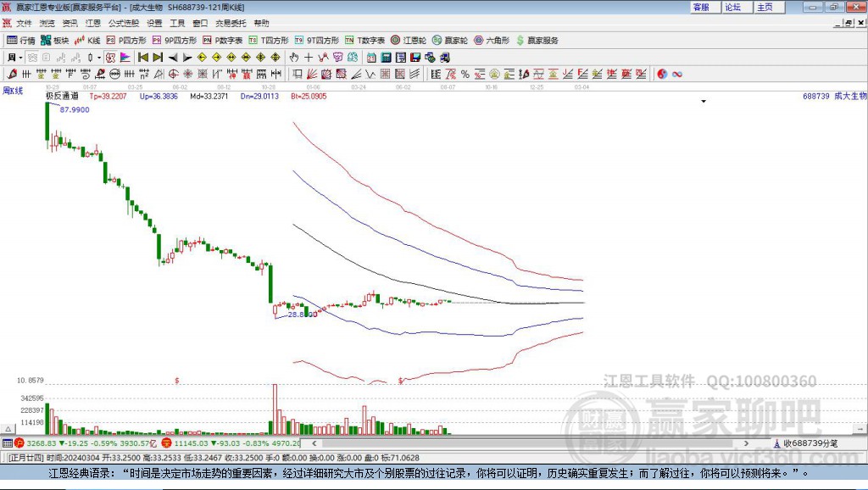The width and height of the screenshot is (868, 490).
Task: Open the P数字表 tool
Action: (223, 41)
